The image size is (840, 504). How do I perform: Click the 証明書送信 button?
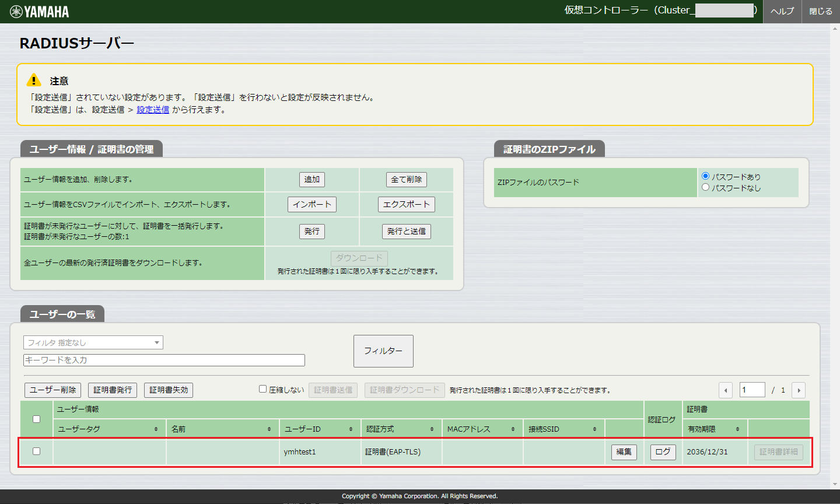[x=333, y=390]
